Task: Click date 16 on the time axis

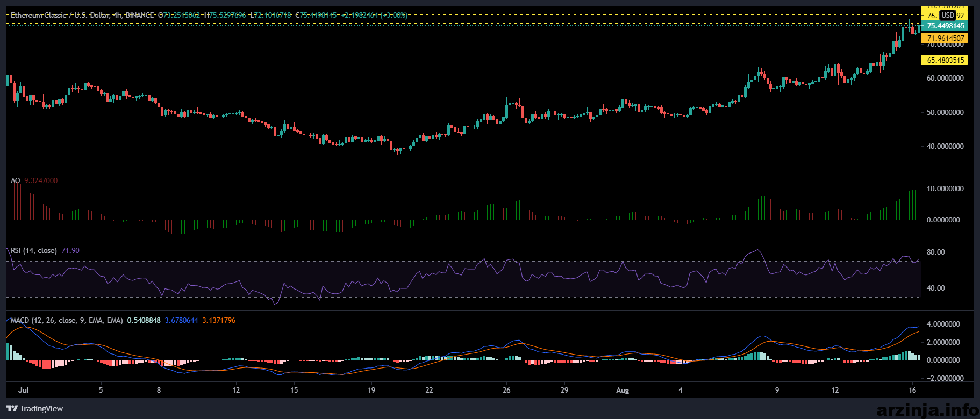Action: (912, 390)
